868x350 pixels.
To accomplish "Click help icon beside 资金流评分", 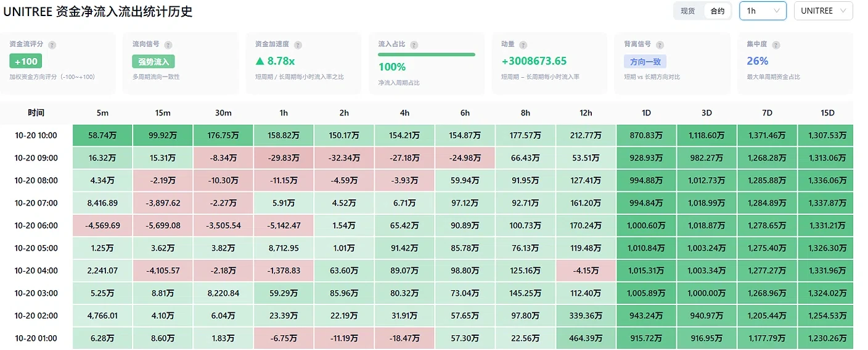I will click(x=52, y=45).
